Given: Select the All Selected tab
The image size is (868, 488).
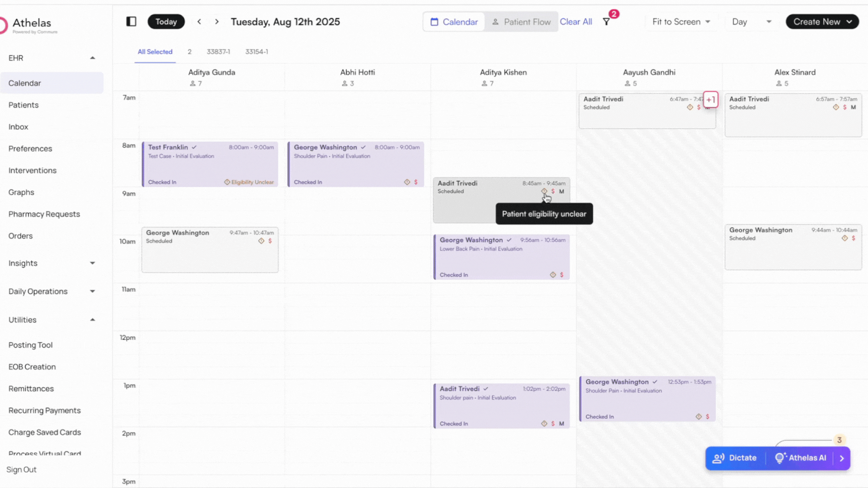Looking at the screenshot, I should 155,52.
